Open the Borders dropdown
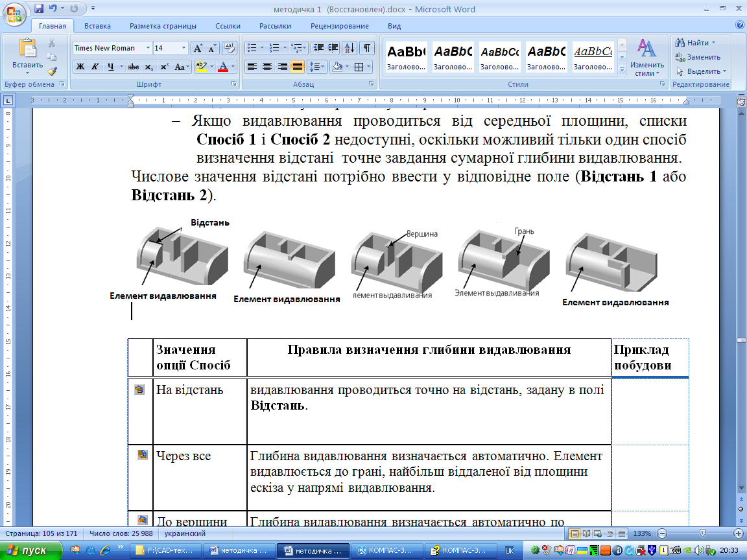The width and height of the screenshot is (747, 560). tap(369, 67)
